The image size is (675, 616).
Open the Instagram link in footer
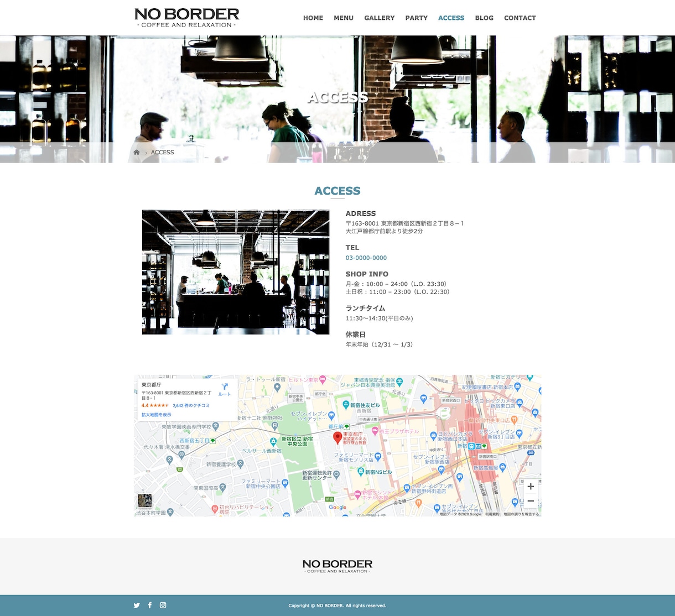click(x=163, y=605)
